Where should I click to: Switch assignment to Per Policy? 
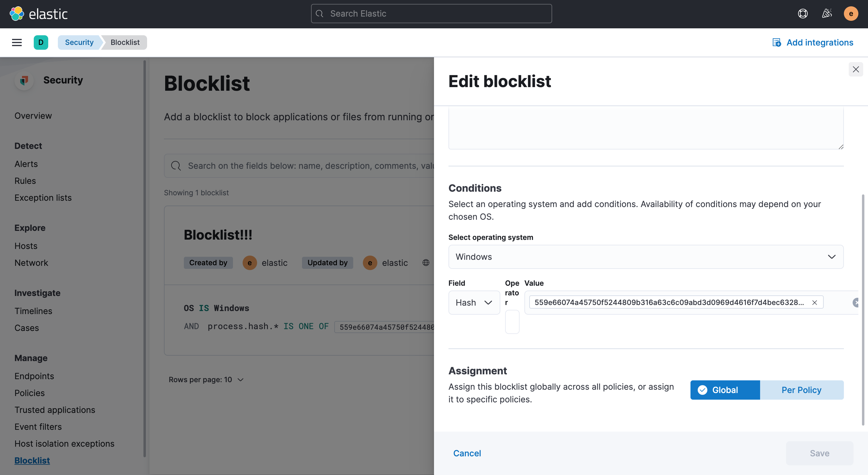tap(801, 390)
